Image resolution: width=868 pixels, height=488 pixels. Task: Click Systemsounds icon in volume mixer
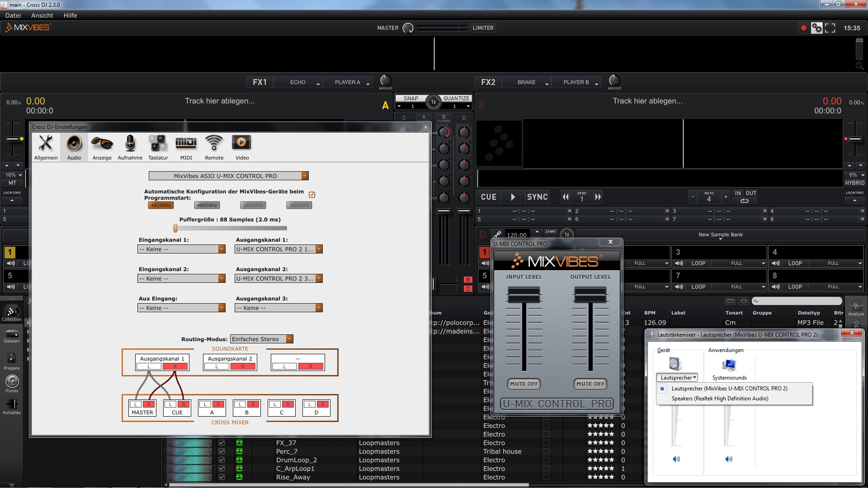(729, 365)
